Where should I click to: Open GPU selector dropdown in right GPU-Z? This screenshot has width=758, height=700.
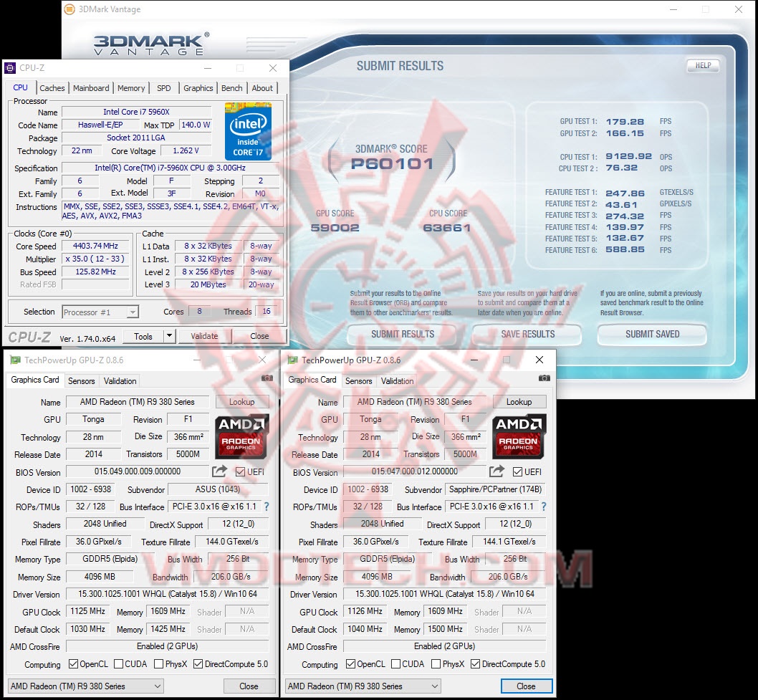click(x=363, y=686)
